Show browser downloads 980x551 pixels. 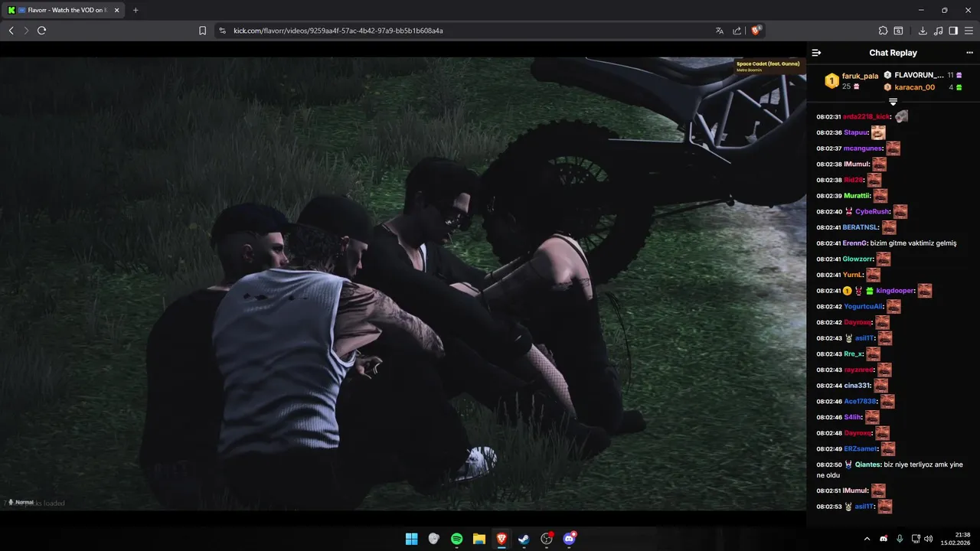(923, 31)
